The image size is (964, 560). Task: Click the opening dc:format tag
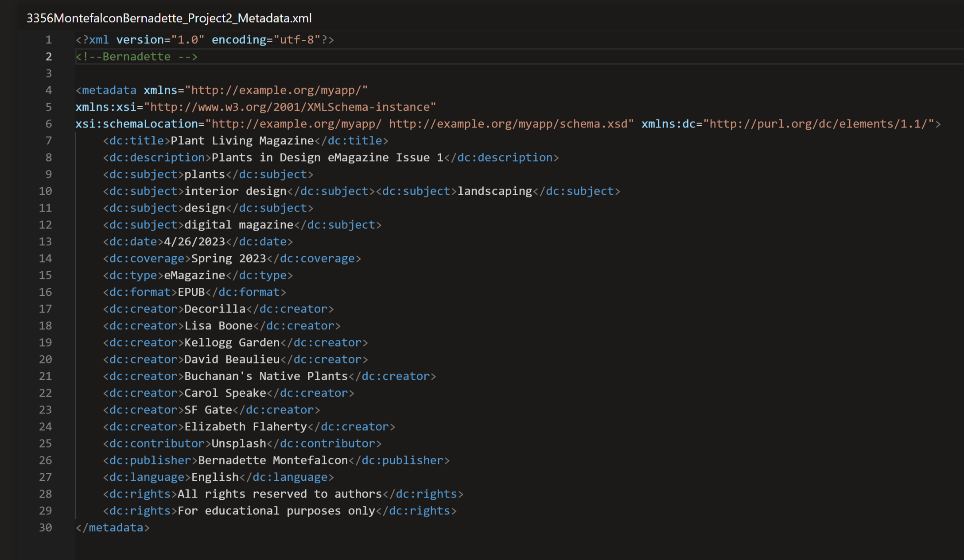pyautogui.click(x=140, y=292)
